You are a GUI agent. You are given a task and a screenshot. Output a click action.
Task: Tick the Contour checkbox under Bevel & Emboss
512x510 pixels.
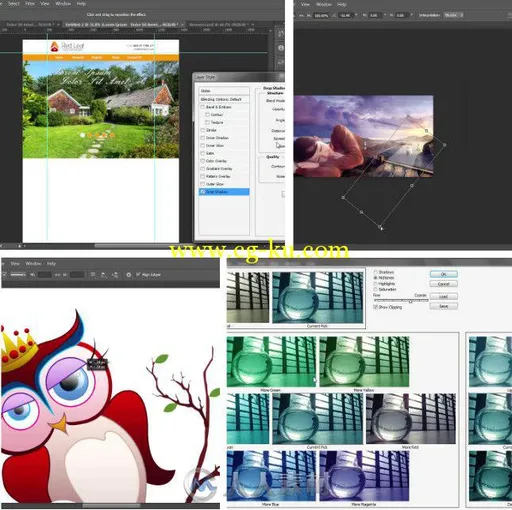[x=207, y=115]
